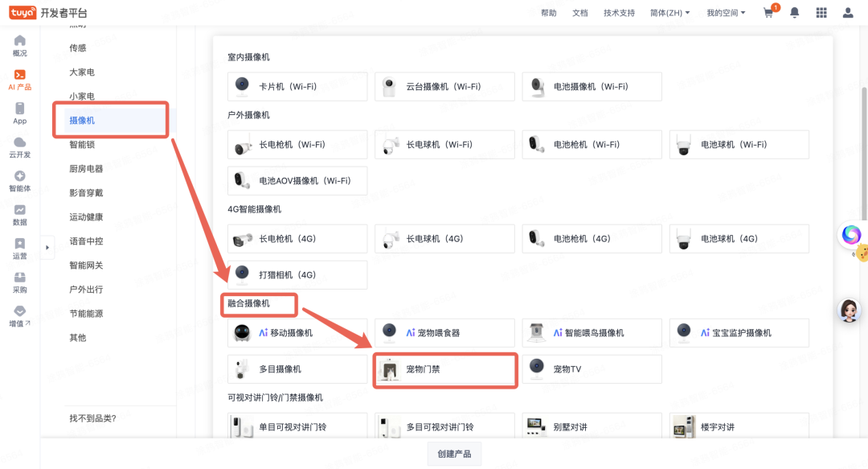This screenshot has width=868, height=469.
Task: Click the notification bell icon
Action: click(794, 13)
